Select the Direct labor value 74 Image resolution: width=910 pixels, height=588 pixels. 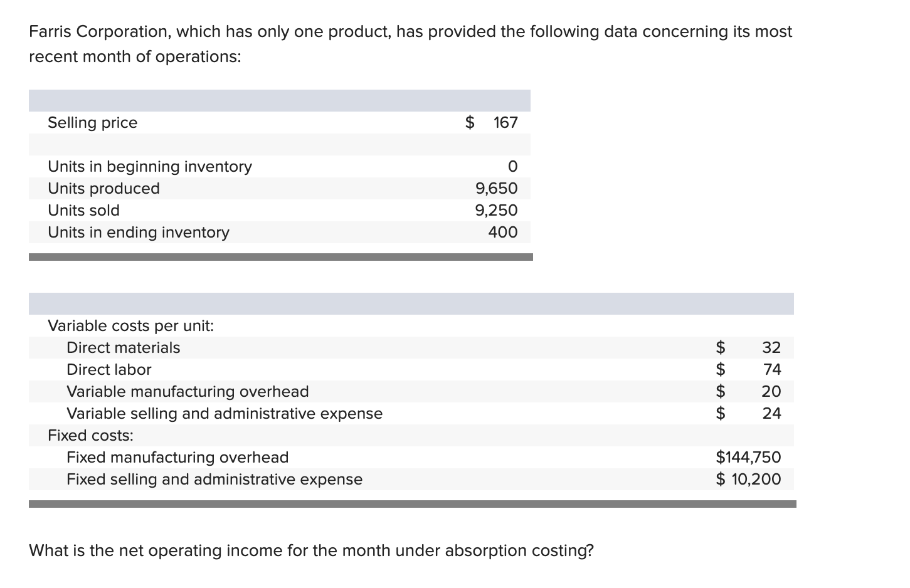[x=771, y=370]
